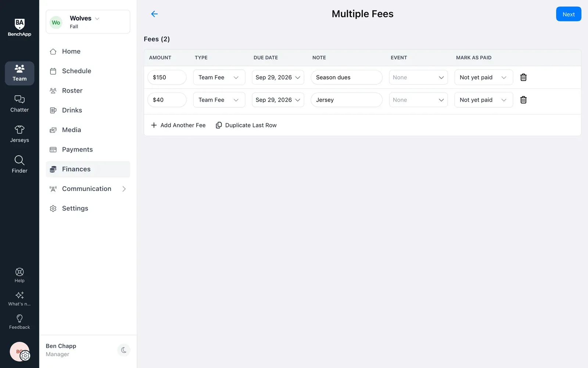
Task: Go to Schedule in the team menu
Action: 88,71
